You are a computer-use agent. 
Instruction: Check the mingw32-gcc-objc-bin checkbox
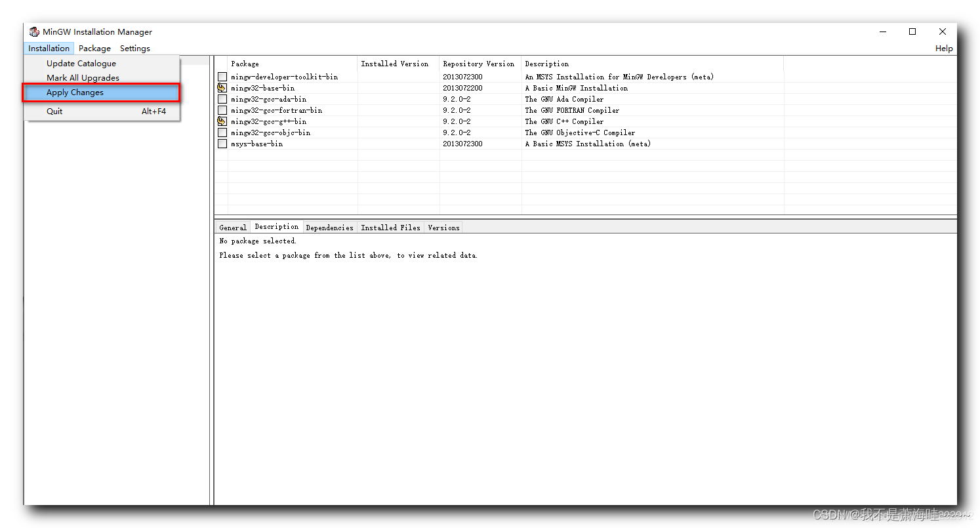[x=222, y=132]
